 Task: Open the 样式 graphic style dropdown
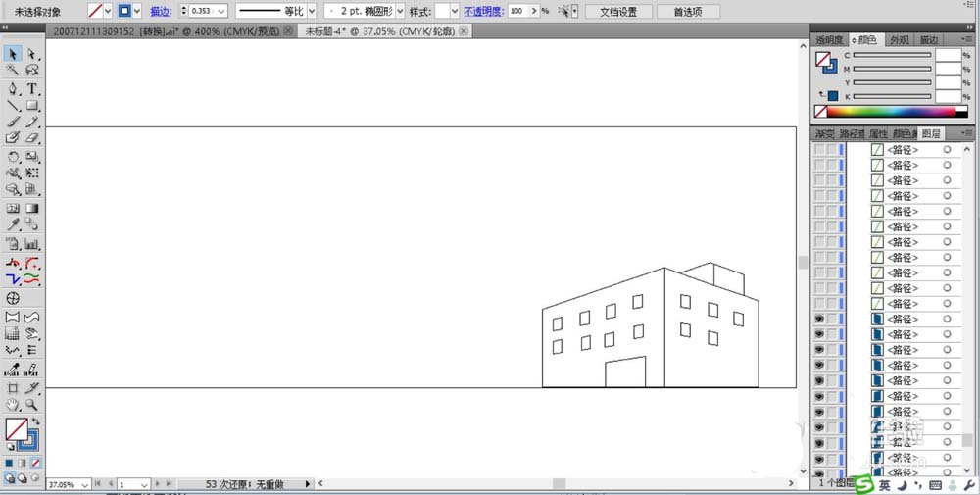click(455, 11)
